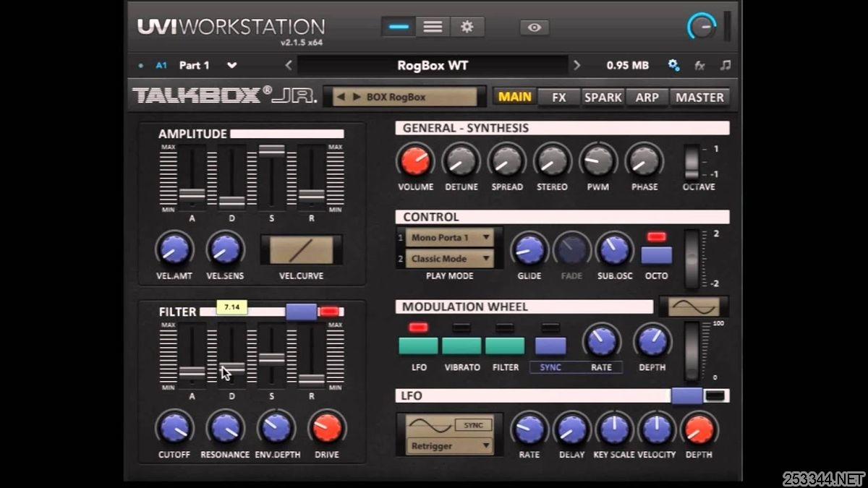The image size is (868, 488).
Task: Click the LFO KEY SCALE knob
Action: coord(614,429)
